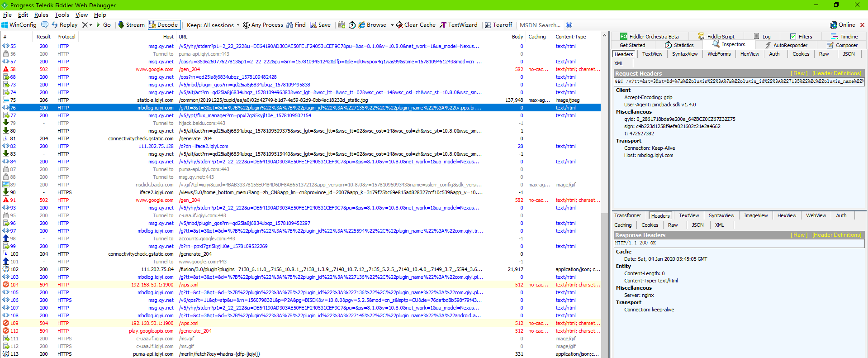Screen dimensions: 868x358
Task: Click Header Definitions link in Response Headers
Action: pyautogui.click(x=837, y=235)
